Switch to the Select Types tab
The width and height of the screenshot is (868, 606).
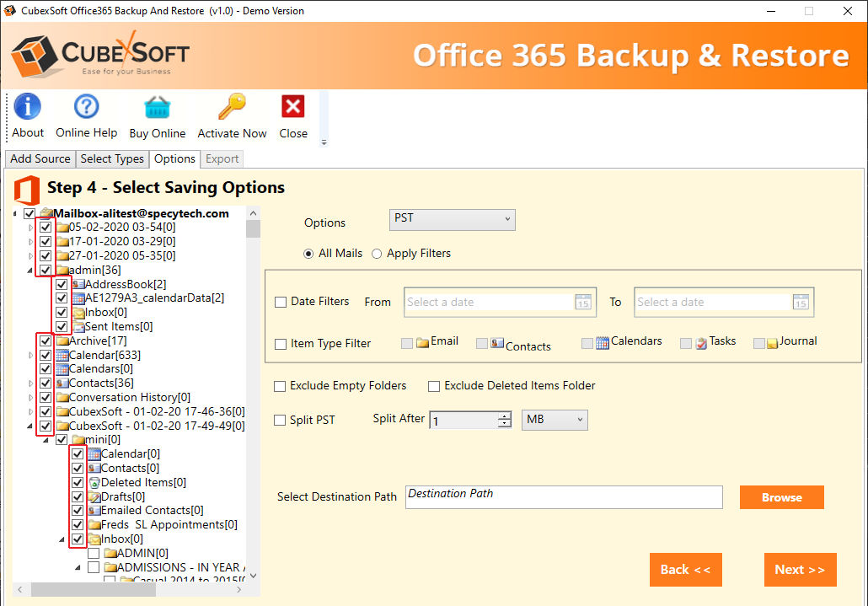(x=112, y=158)
